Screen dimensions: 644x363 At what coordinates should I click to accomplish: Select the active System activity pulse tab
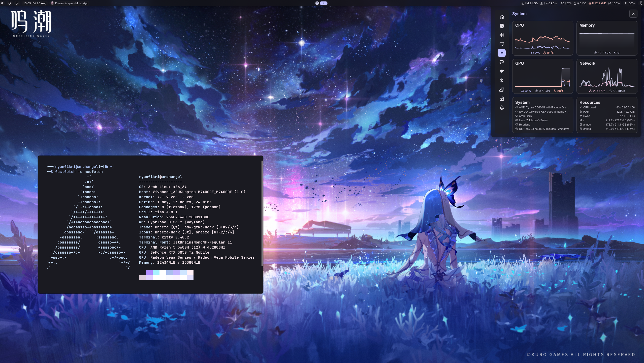pos(502,53)
